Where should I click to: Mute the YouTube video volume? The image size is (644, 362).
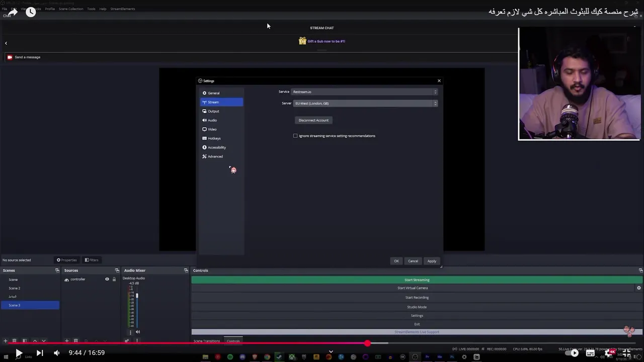pyautogui.click(x=56, y=353)
